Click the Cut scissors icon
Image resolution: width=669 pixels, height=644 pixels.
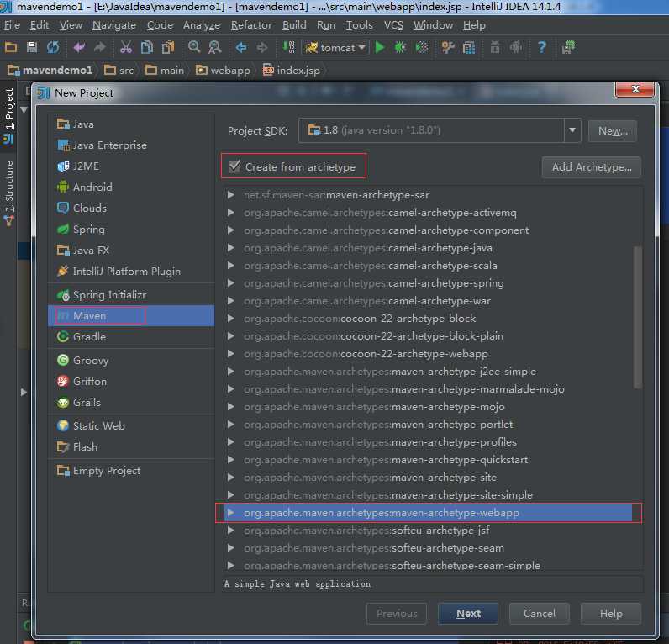pyautogui.click(x=126, y=47)
